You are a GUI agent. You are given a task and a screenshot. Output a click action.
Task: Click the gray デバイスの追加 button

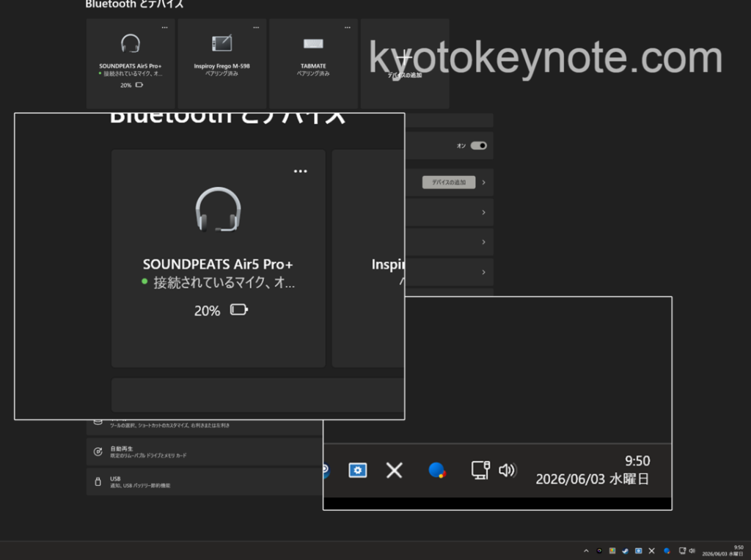coord(449,183)
